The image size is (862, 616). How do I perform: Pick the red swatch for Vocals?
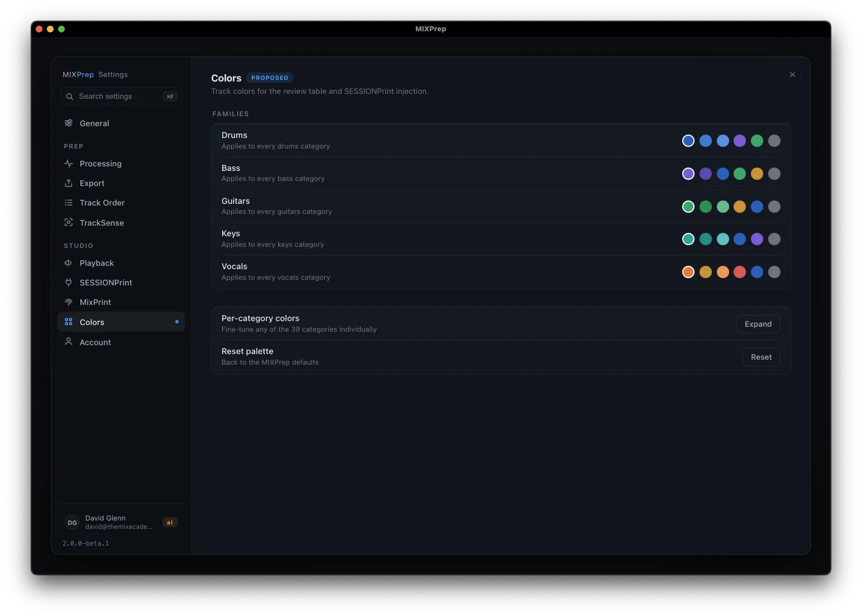click(x=740, y=272)
